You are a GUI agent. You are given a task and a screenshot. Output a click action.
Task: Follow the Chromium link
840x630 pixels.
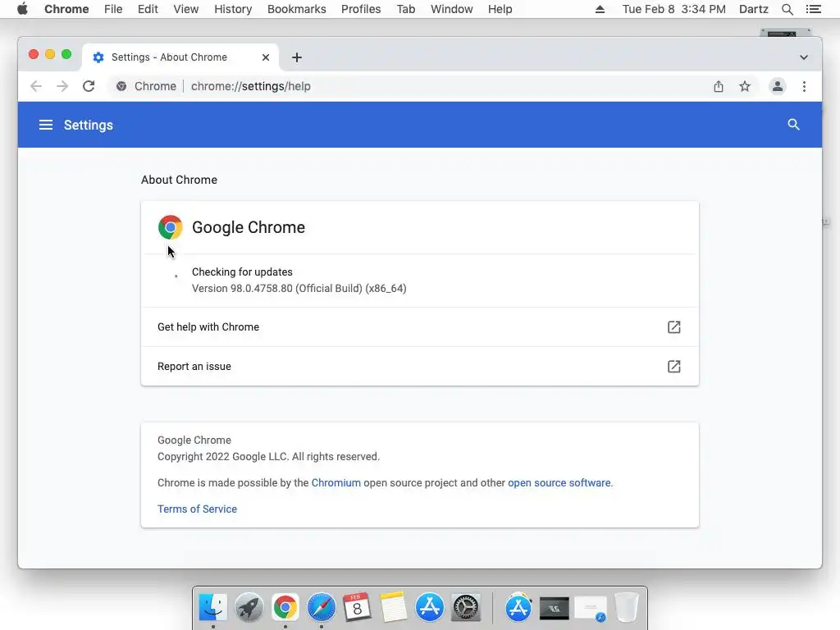[336, 482]
